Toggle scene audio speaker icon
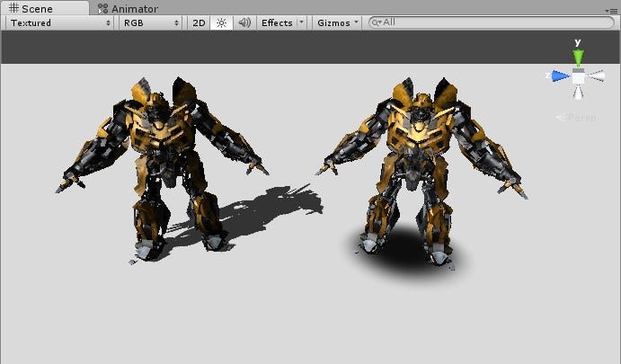The height and width of the screenshot is (364, 621). click(x=244, y=23)
